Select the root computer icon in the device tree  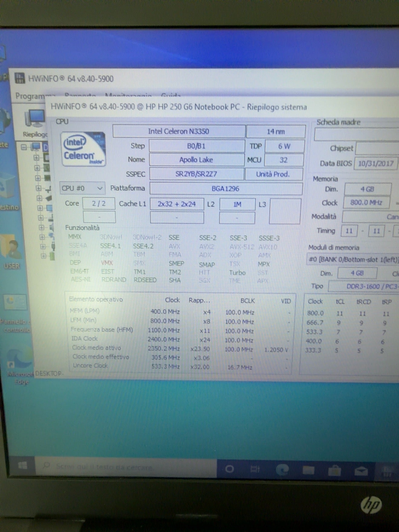point(36,147)
